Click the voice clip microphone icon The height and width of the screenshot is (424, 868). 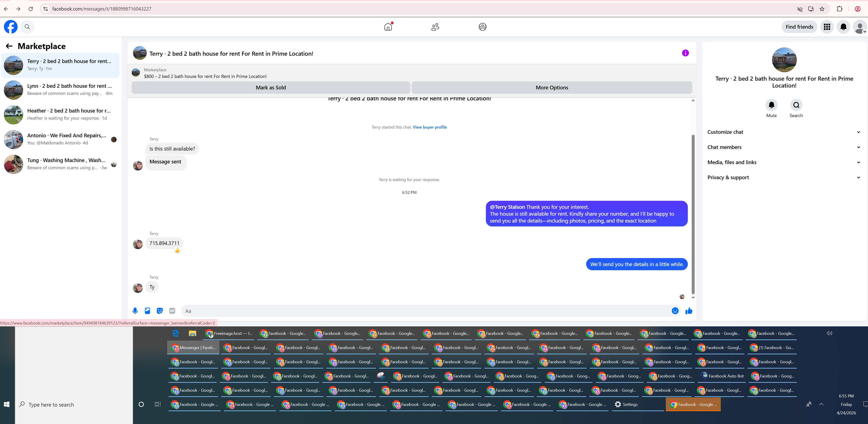[x=135, y=311]
